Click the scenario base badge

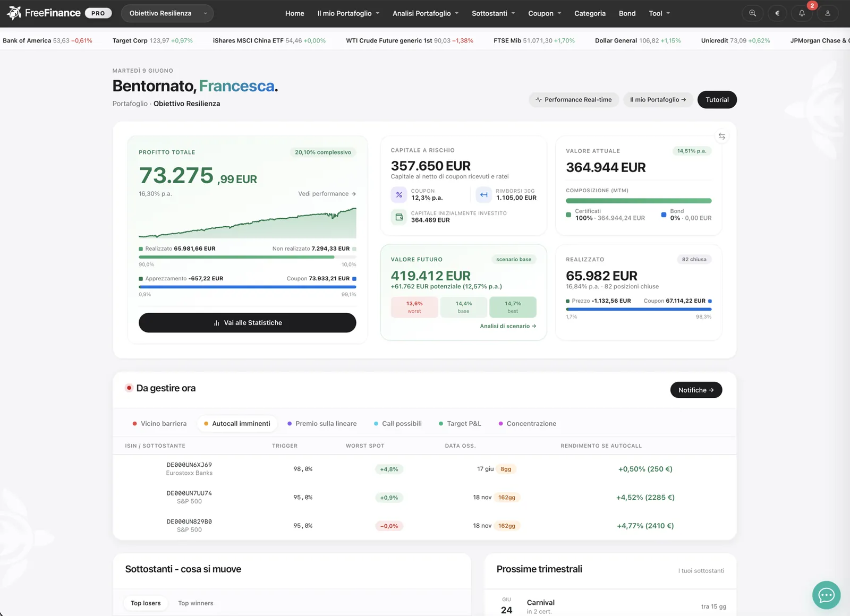point(514,260)
